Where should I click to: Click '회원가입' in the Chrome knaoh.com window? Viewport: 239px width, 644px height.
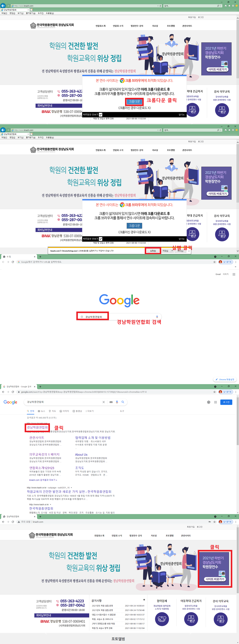click(x=190, y=527)
